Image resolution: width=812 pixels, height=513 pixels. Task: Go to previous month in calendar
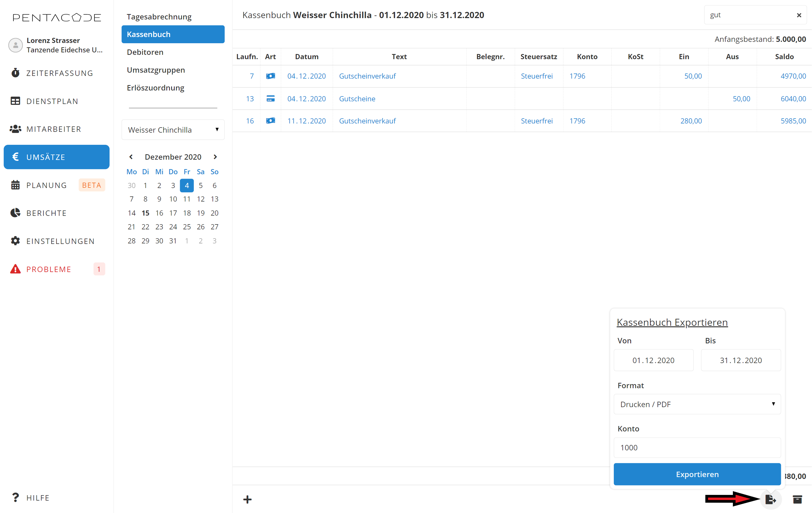pyautogui.click(x=131, y=157)
